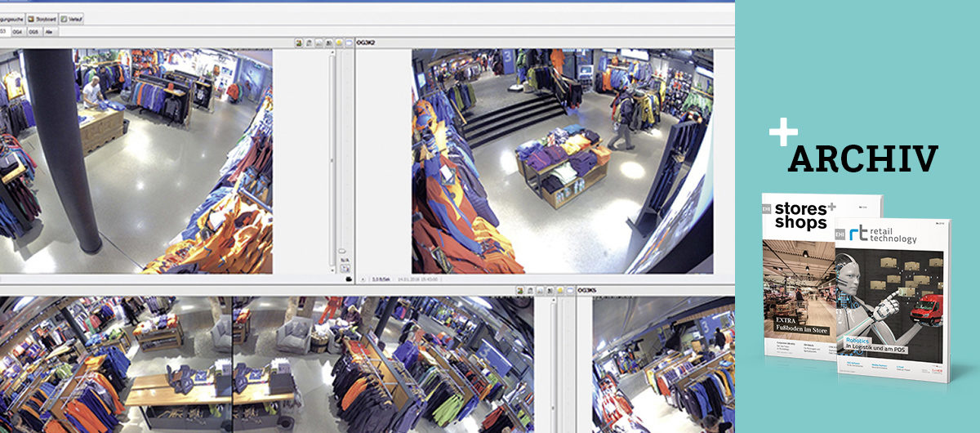Click the gray document icon beside OG3K2
Image resolution: width=980 pixels, height=433 pixels.
(x=309, y=42)
